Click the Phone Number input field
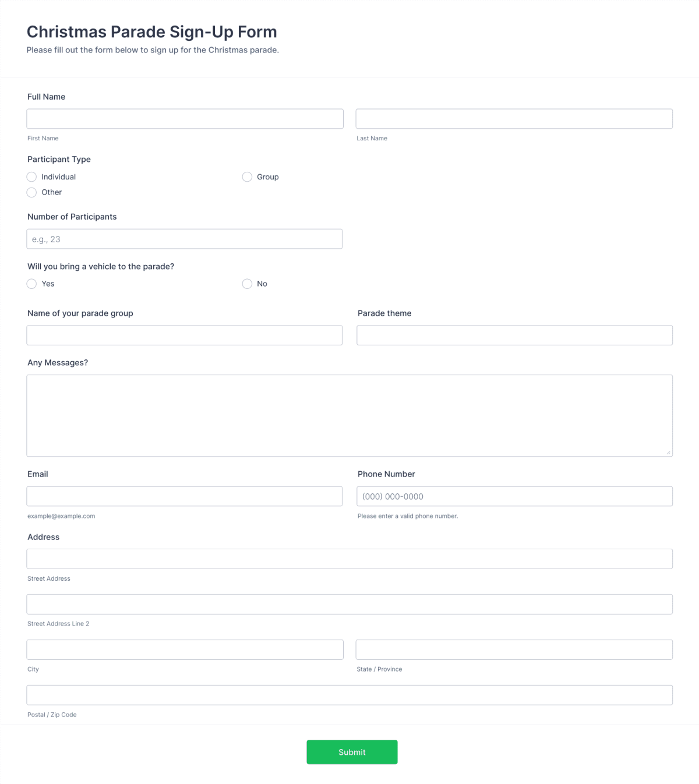 [x=514, y=496]
